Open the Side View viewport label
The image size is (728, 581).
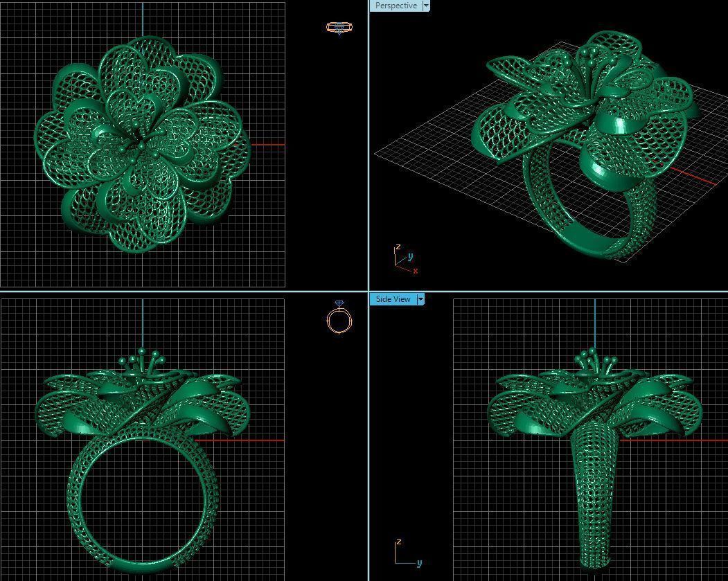pos(393,299)
